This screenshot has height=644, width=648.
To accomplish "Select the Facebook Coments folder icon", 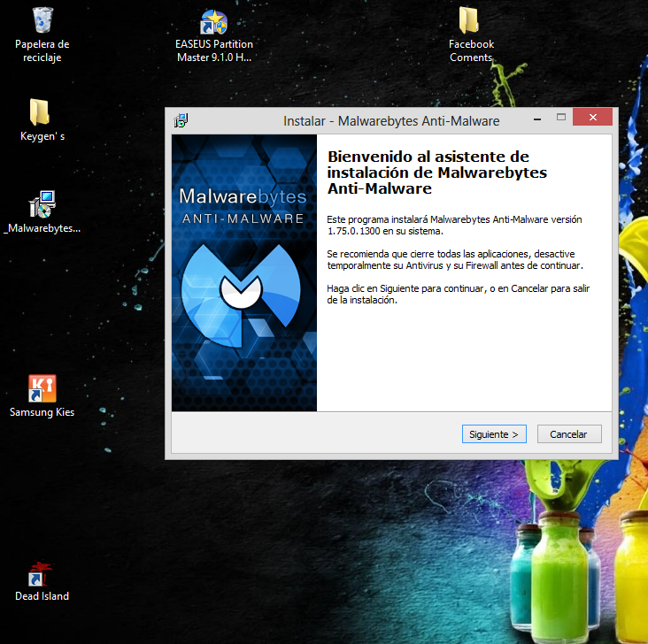I will [x=468, y=19].
